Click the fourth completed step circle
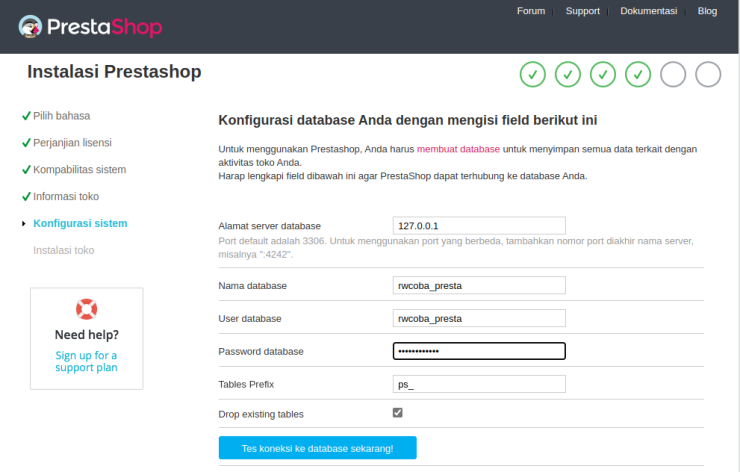 (x=638, y=75)
